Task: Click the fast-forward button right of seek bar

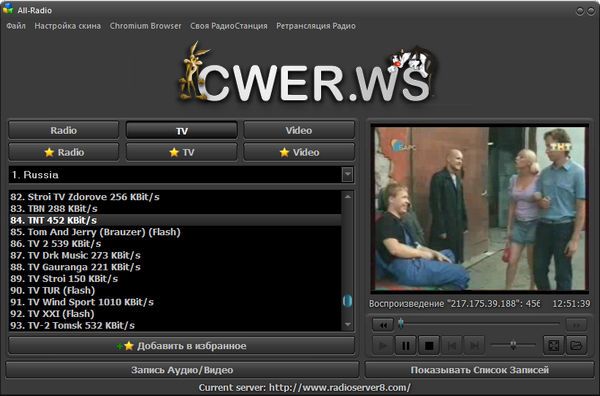Action: point(576,325)
